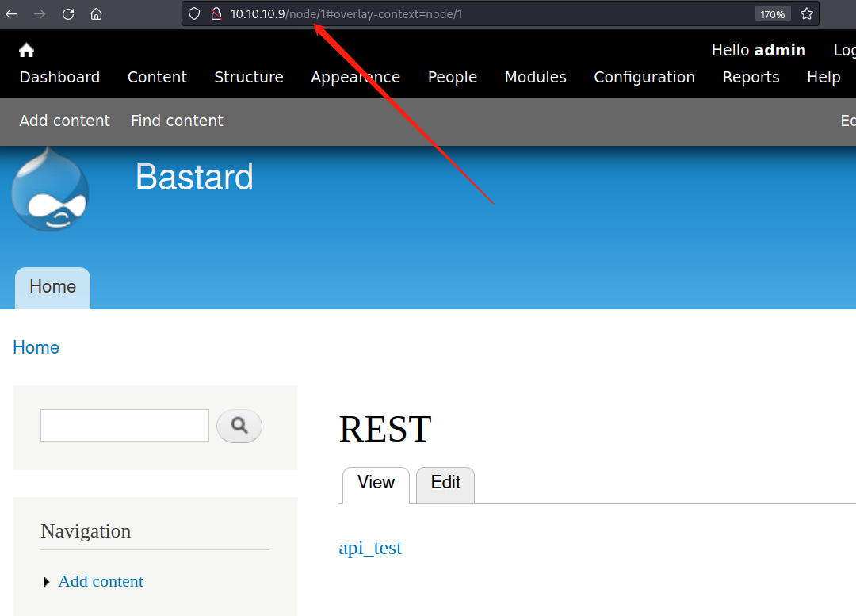Click the Home breadcrumb link
The height and width of the screenshot is (616, 856).
pos(36,348)
